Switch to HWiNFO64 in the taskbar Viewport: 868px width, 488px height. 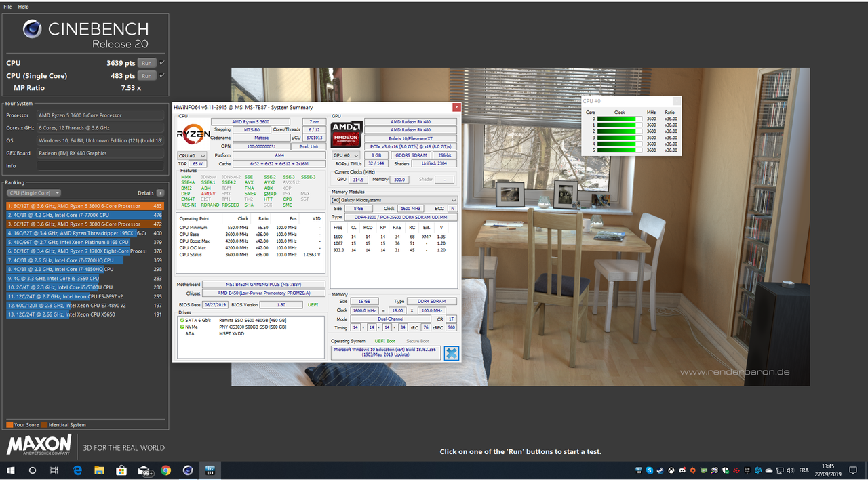210,470
